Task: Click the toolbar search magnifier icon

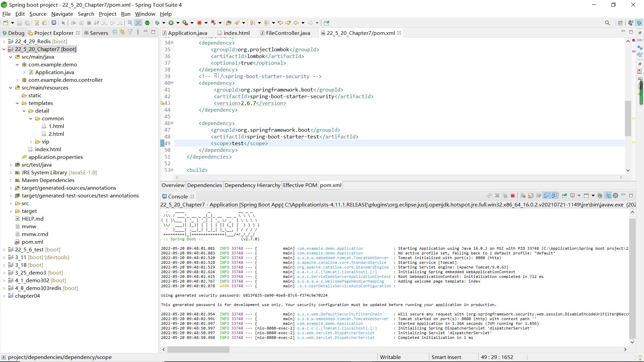Action: pyautogui.click(x=607, y=23)
